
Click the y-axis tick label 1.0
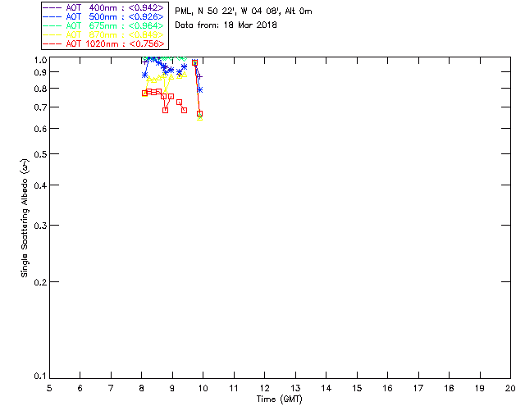tap(40, 60)
